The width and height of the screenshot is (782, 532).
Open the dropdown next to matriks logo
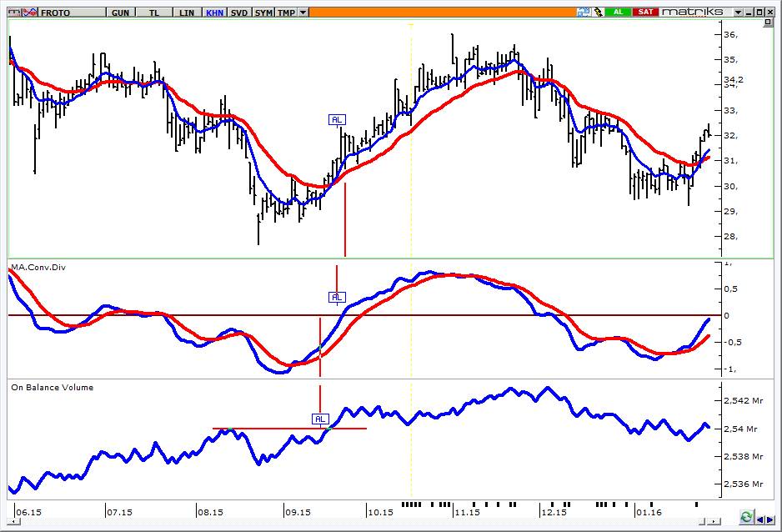(x=738, y=12)
